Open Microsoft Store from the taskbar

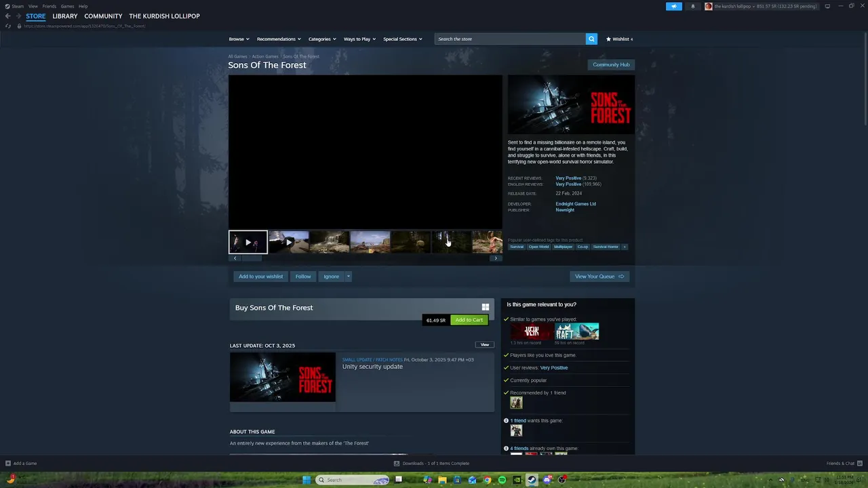457,480
